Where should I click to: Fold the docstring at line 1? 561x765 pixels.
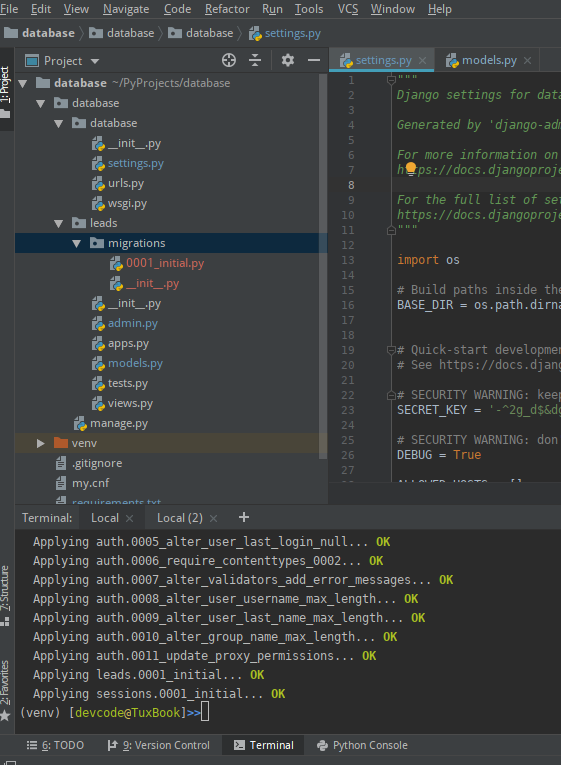click(391, 80)
